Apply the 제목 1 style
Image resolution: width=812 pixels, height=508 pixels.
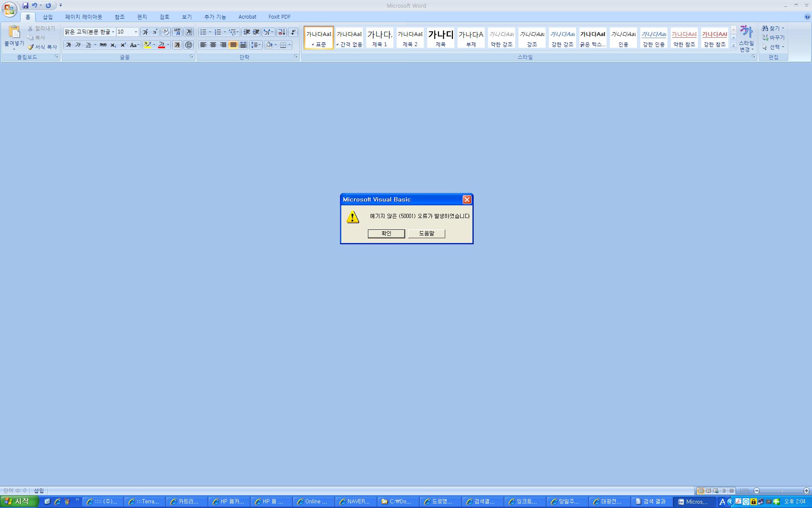click(380, 38)
